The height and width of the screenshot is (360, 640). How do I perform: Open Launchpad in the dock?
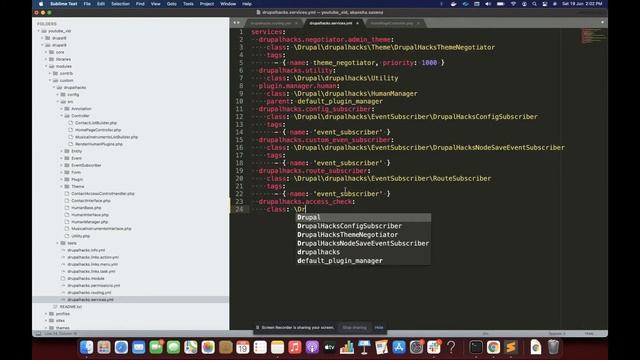click(x=104, y=347)
